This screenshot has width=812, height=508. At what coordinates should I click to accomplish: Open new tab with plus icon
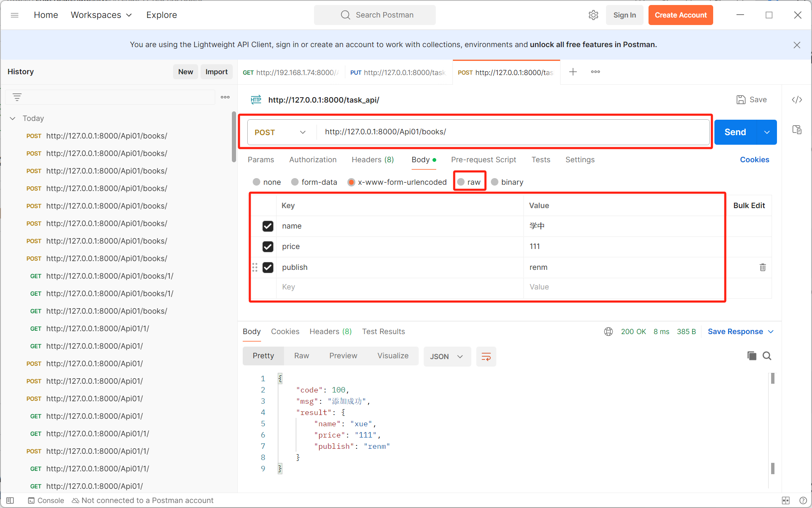[x=573, y=72]
